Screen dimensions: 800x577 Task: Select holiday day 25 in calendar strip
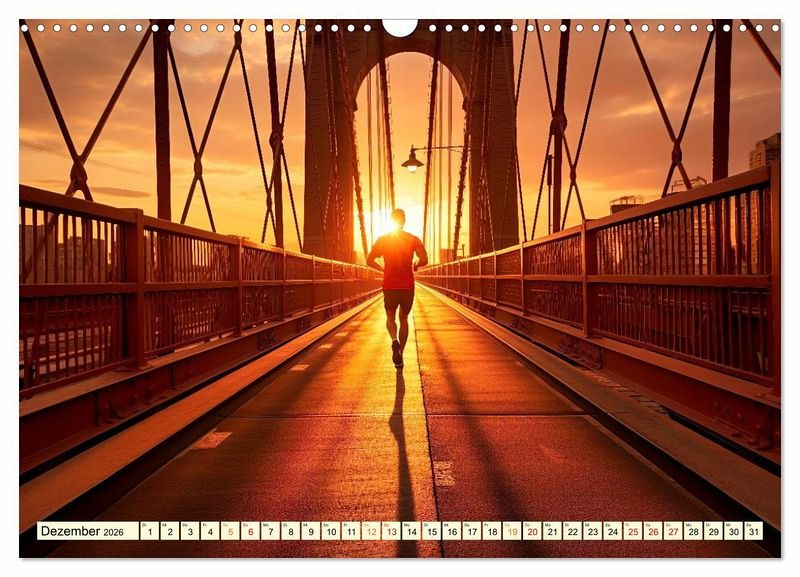(633, 531)
